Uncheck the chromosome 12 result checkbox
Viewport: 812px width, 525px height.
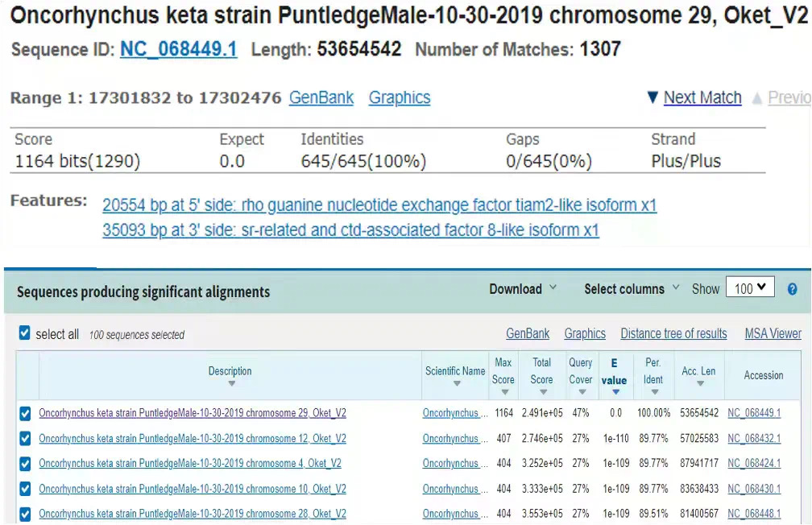coord(25,439)
